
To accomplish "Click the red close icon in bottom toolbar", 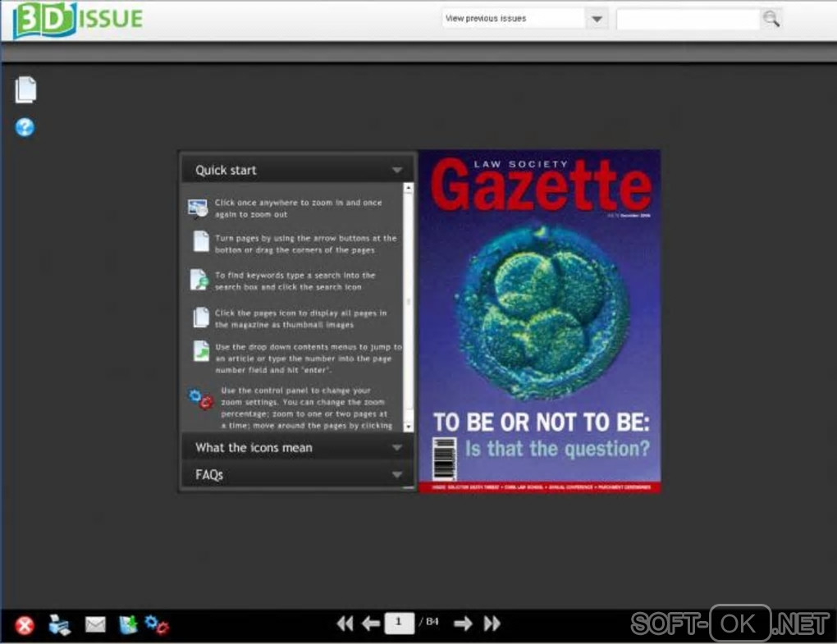I will pyautogui.click(x=25, y=625).
